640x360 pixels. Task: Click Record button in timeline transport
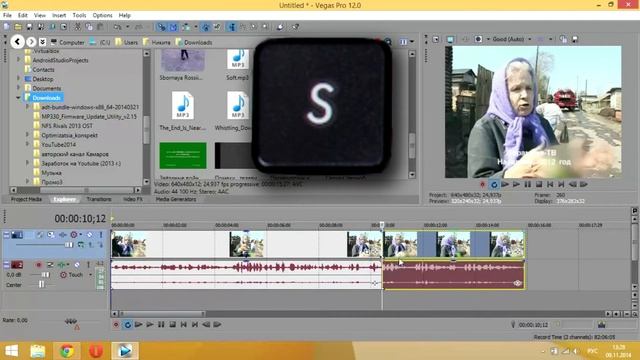click(116, 324)
